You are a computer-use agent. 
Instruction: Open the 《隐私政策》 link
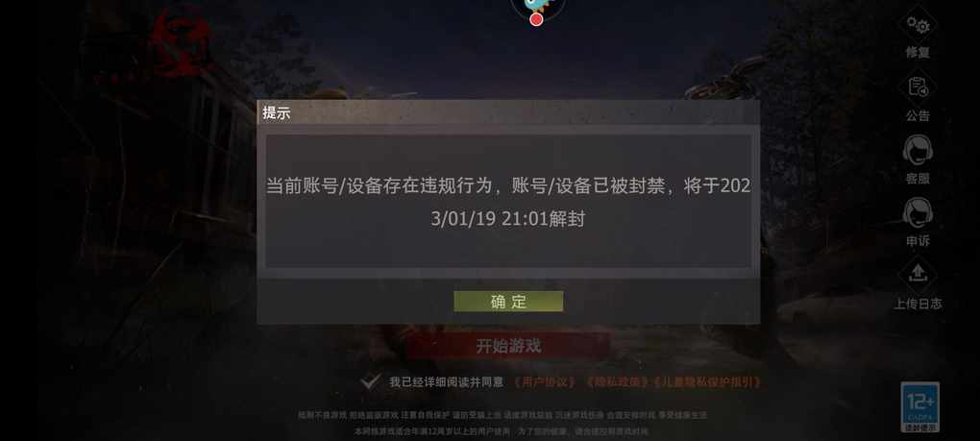616,381
